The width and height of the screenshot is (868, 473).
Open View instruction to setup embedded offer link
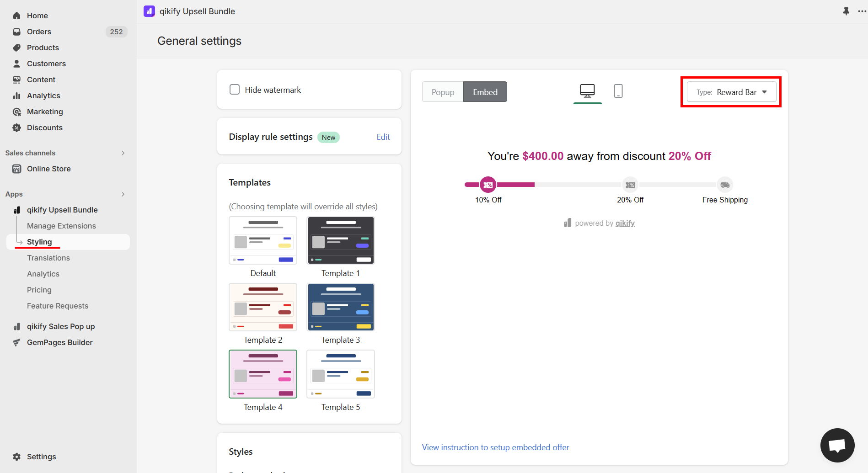coord(495,447)
